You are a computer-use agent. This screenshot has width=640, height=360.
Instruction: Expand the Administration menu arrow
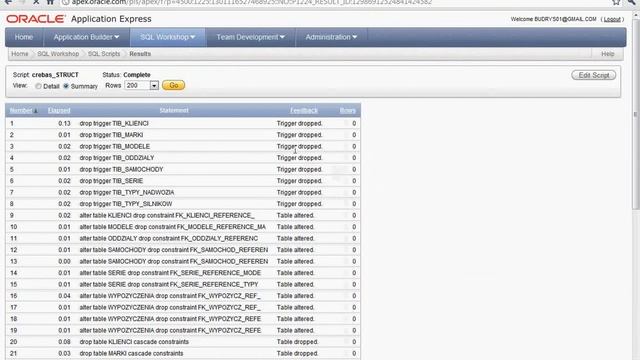[x=354, y=37]
